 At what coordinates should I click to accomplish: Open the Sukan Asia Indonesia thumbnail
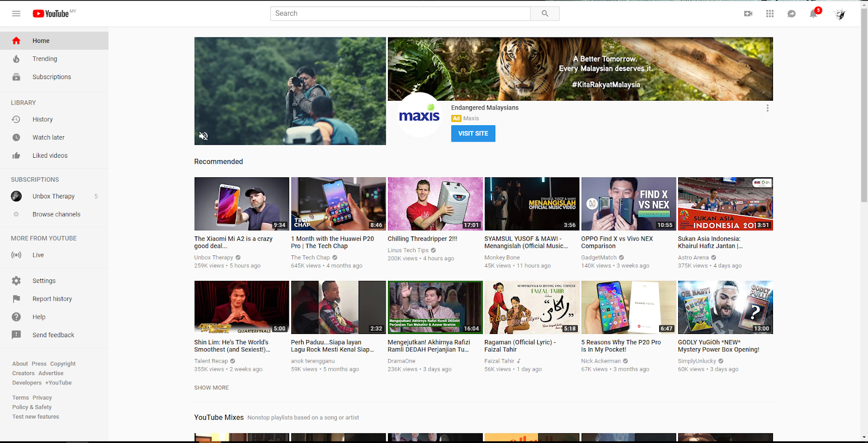(725, 204)
